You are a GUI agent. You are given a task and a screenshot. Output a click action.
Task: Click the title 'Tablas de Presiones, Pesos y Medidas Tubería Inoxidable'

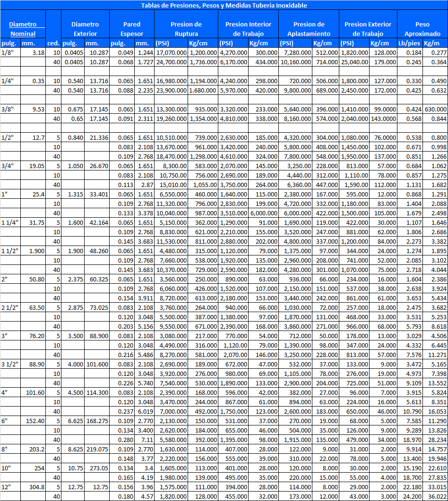coord(224,5)
